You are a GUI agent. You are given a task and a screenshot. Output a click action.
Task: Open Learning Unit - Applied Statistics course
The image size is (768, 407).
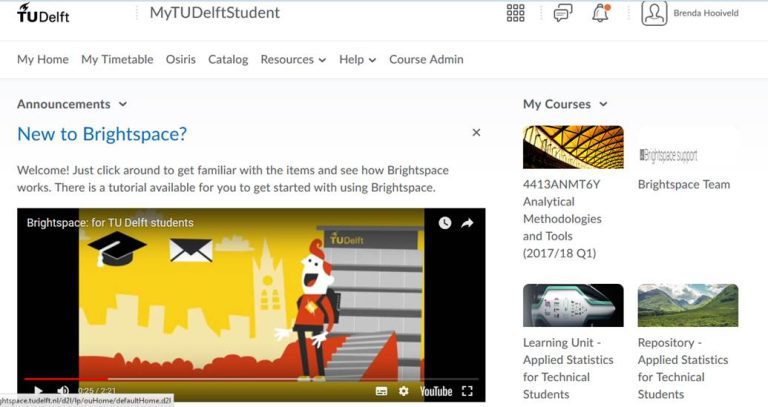[x=568, y=368]
